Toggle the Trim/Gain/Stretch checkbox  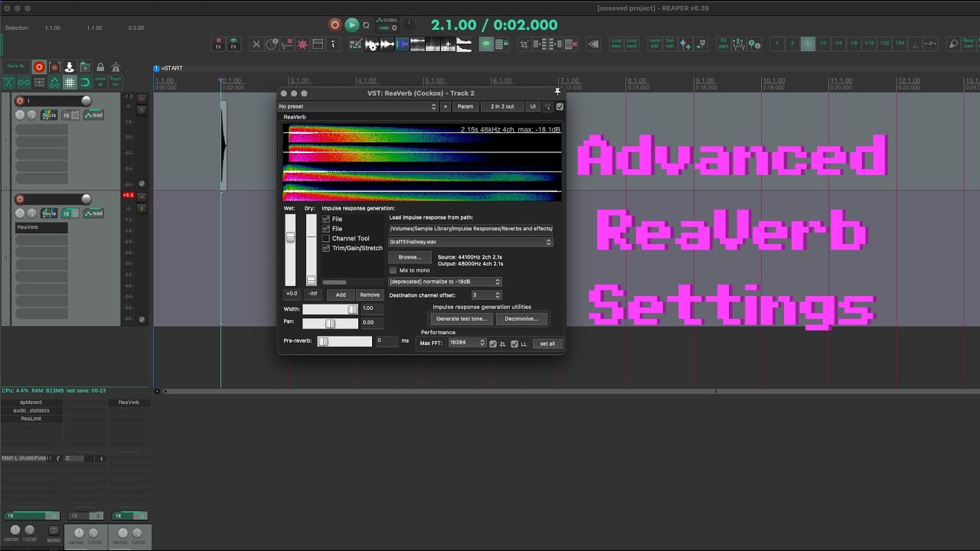pyautogui.click(x=326, y=248)
